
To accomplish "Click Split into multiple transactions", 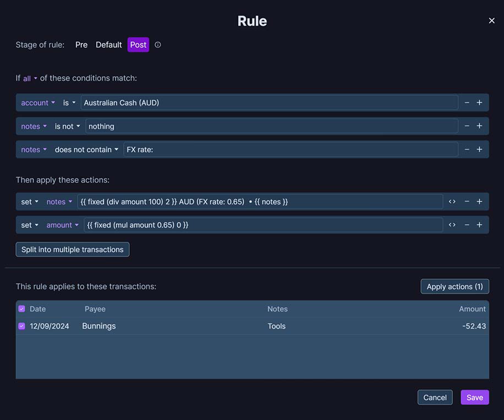I will pos(73,250).
